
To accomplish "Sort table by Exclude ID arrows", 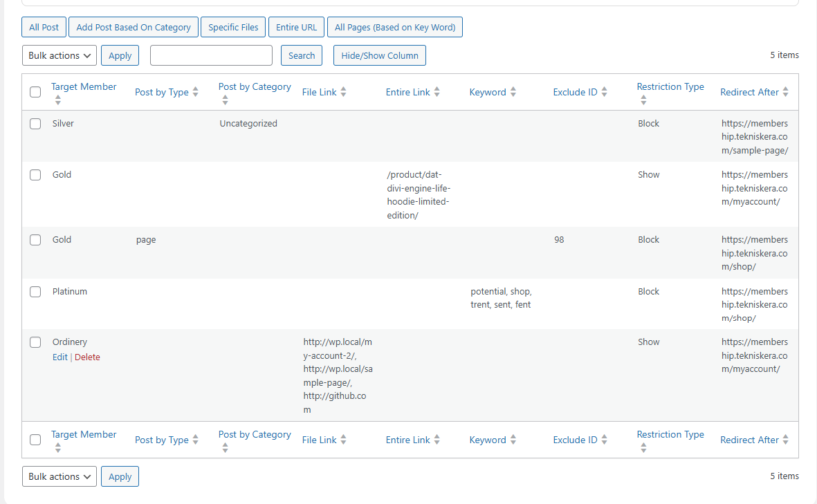I will click(605, 92).
